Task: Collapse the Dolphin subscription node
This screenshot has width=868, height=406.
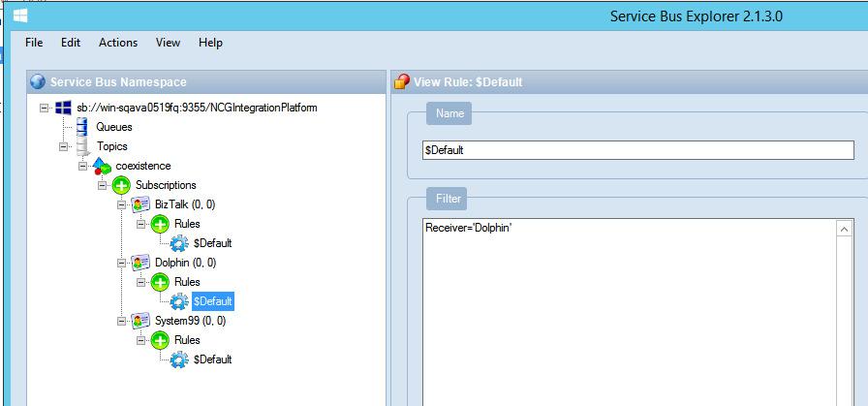Action: click(122, 263)
